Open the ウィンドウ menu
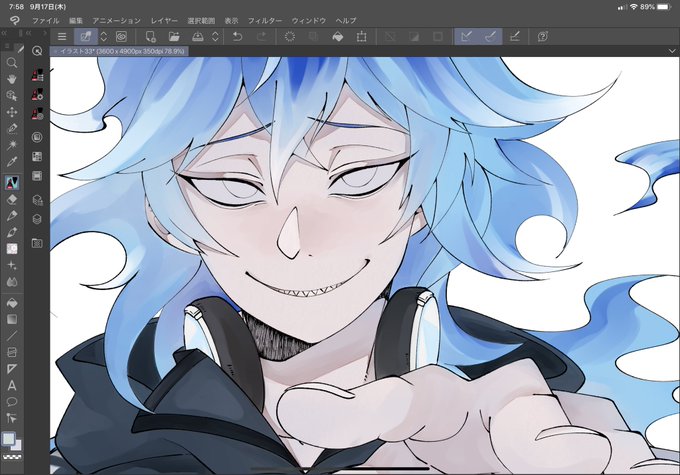The height and width of the screenshot is (475, 680). [x=309, y=20]
